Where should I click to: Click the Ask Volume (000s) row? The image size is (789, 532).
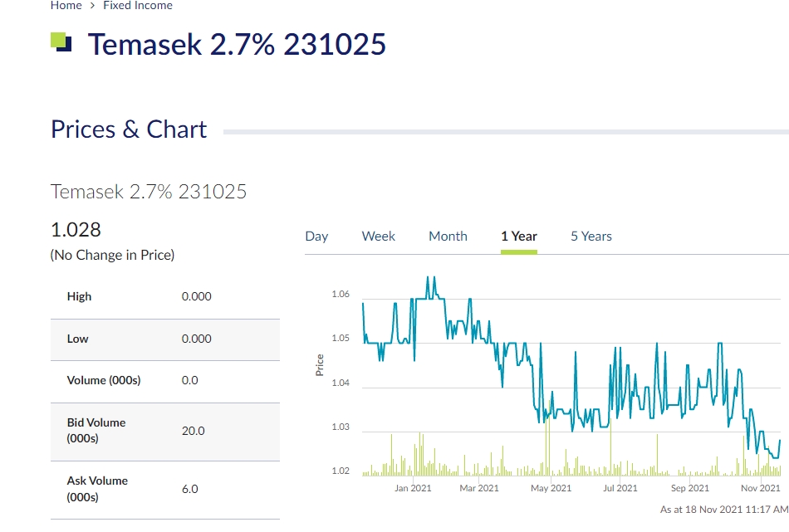coord(164,489)
